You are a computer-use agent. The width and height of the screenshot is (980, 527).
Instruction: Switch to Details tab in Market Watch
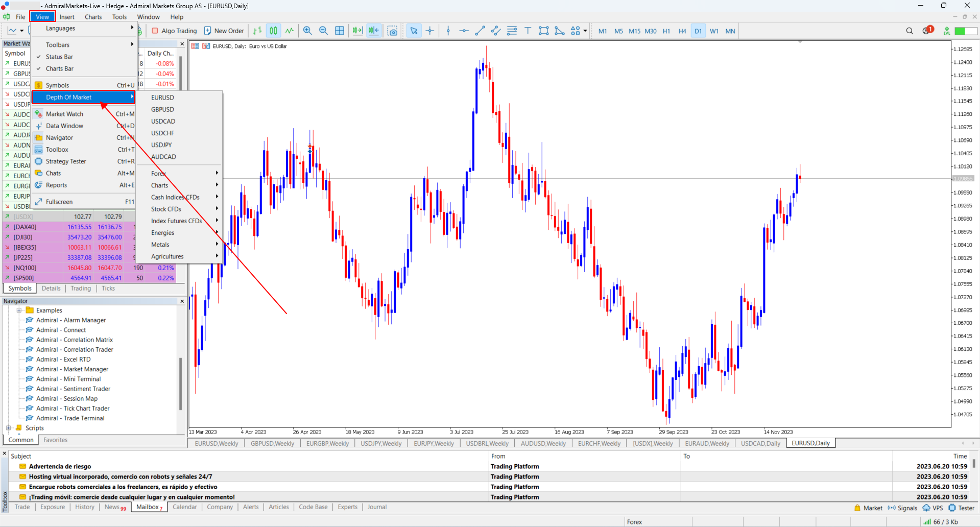point(51,289)
